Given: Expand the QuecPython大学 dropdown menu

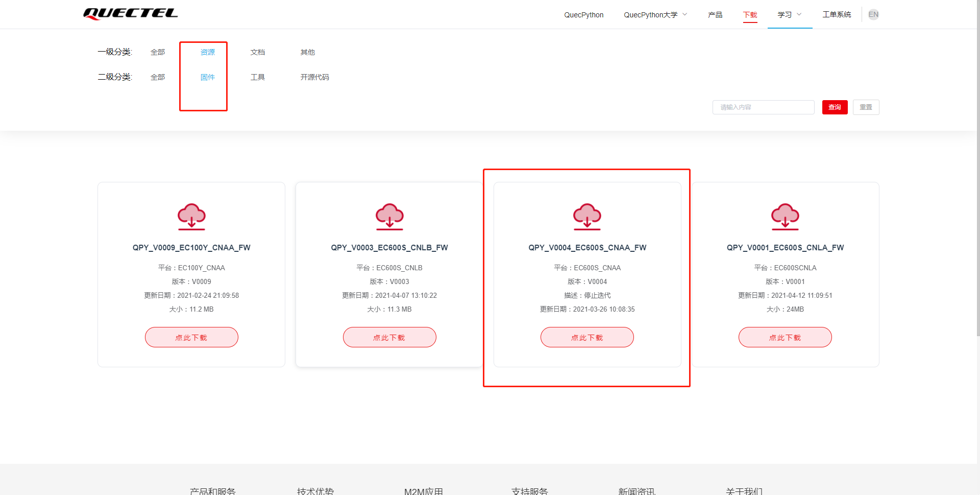Looking at the screenshot, I should click(x=655, y=15).
